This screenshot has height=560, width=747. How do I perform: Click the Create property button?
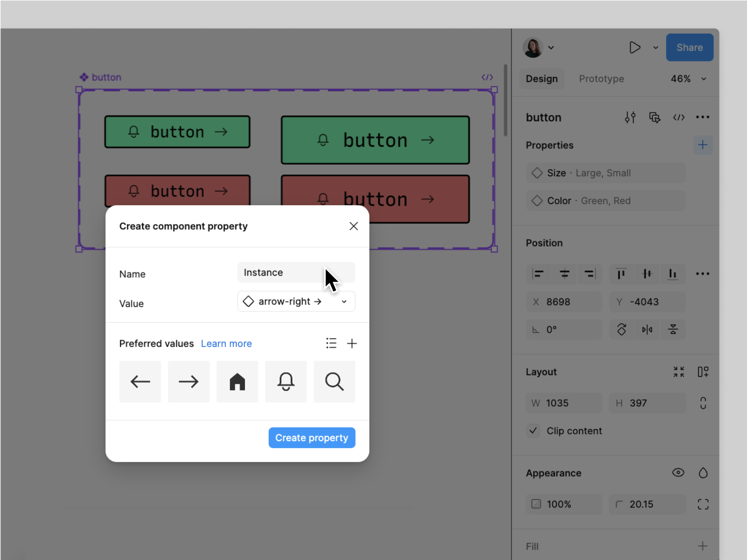pos(311,438)
